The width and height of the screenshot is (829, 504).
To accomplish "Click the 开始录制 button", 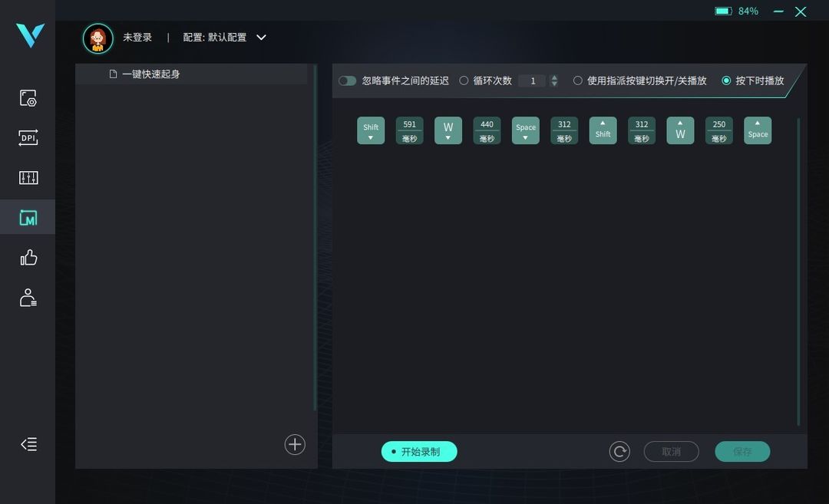I will (x=419, y=452).
